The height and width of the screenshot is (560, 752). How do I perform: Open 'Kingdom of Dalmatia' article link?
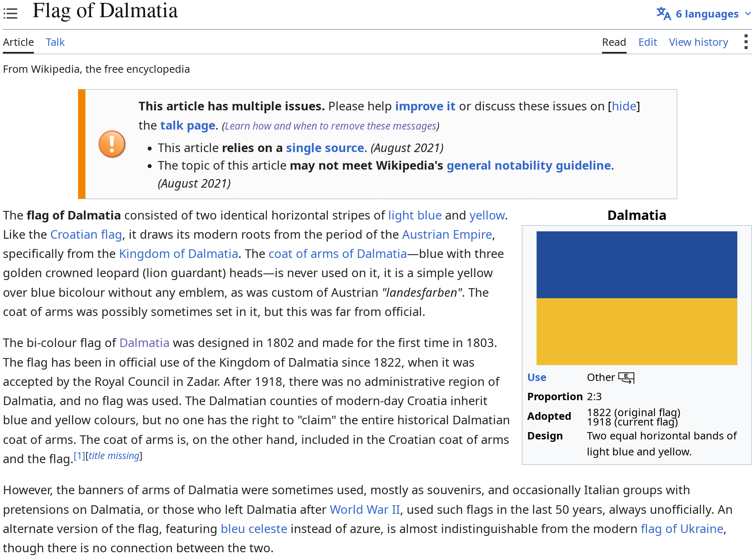[179, 254]
